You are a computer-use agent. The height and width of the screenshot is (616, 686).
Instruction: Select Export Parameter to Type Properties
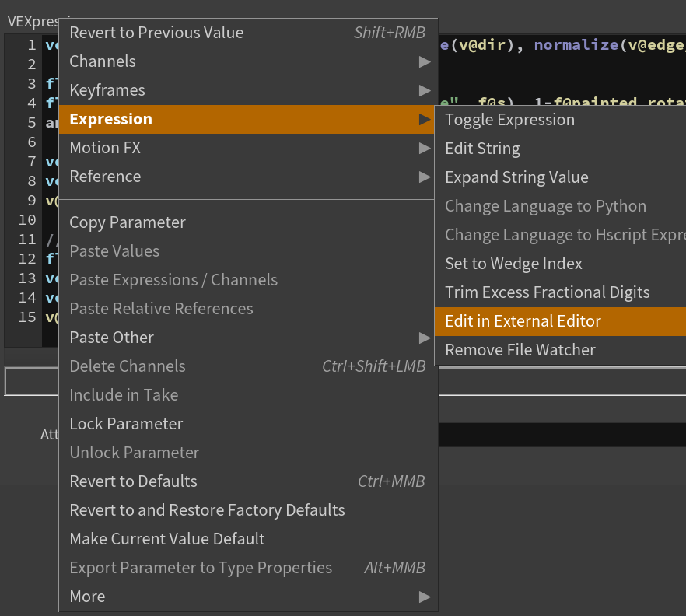(x=248, y=568)
